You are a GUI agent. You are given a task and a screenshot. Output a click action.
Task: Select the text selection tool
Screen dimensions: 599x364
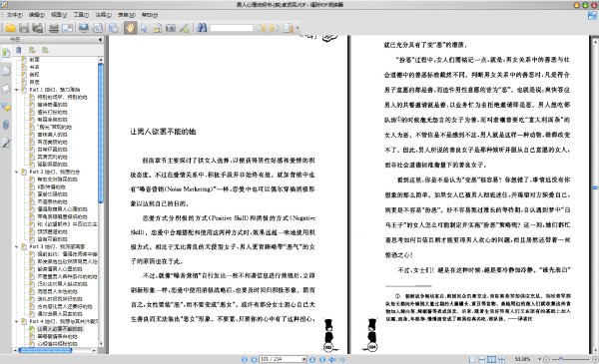pos(157,28)
